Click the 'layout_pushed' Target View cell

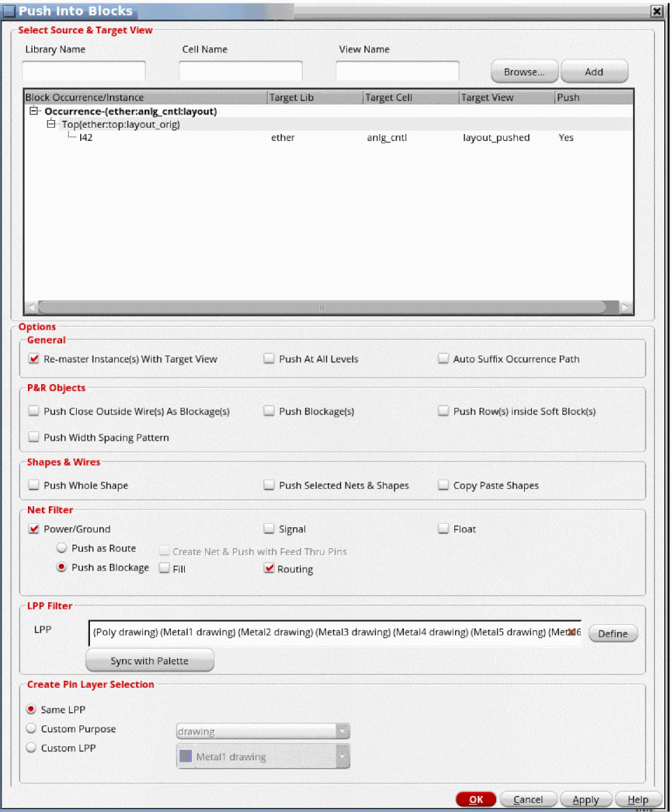(496, 138)
